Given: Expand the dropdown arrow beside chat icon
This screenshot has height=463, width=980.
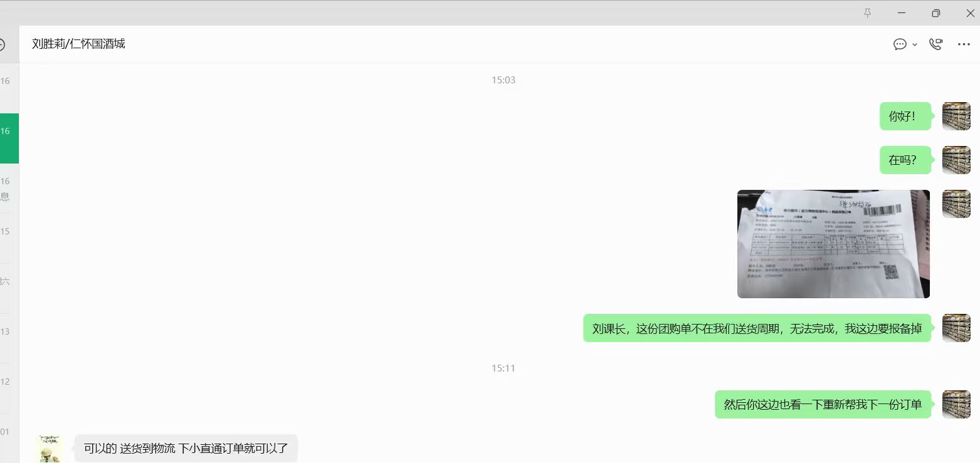Looking at the screenshot, I should (915, 44).
